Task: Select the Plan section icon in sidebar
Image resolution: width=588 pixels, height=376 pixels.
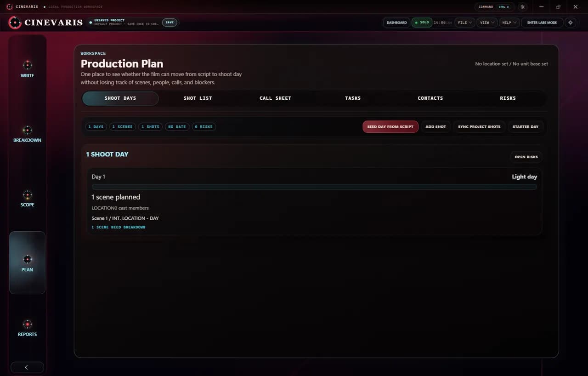Action: [27, 259]
